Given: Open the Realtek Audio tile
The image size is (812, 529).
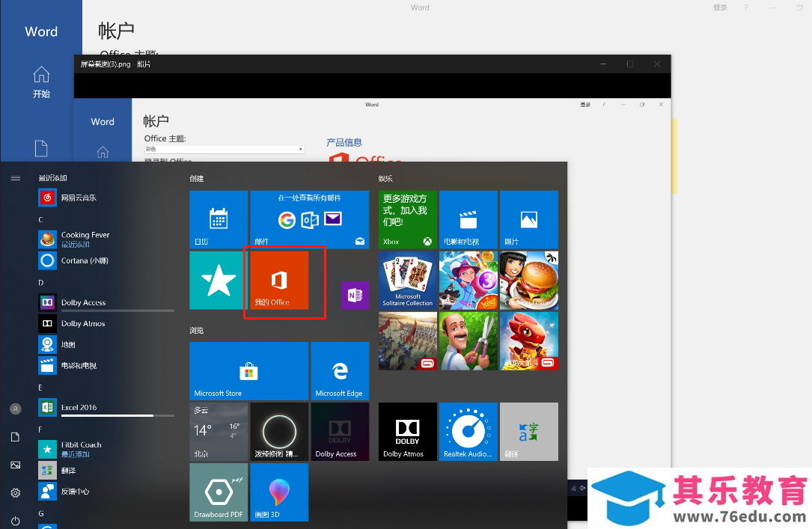Looking at the screenshot, I should [x=468, y=432].
